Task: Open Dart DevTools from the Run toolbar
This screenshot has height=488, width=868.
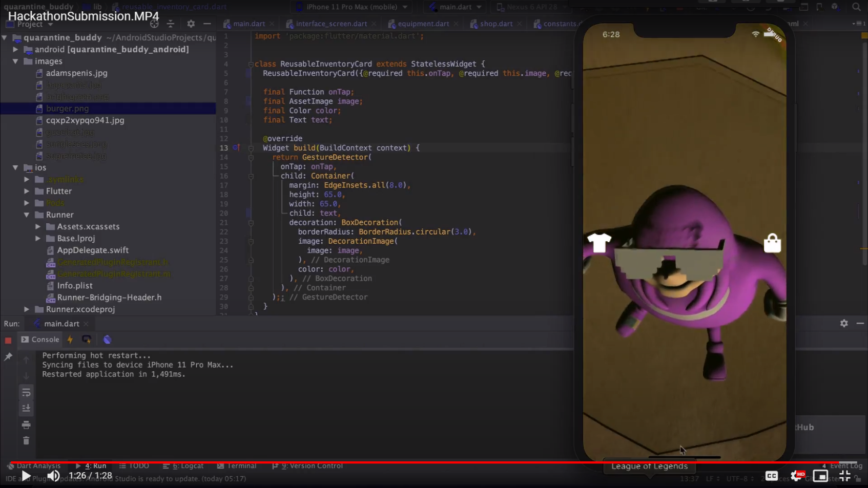Action: (107, 340)
